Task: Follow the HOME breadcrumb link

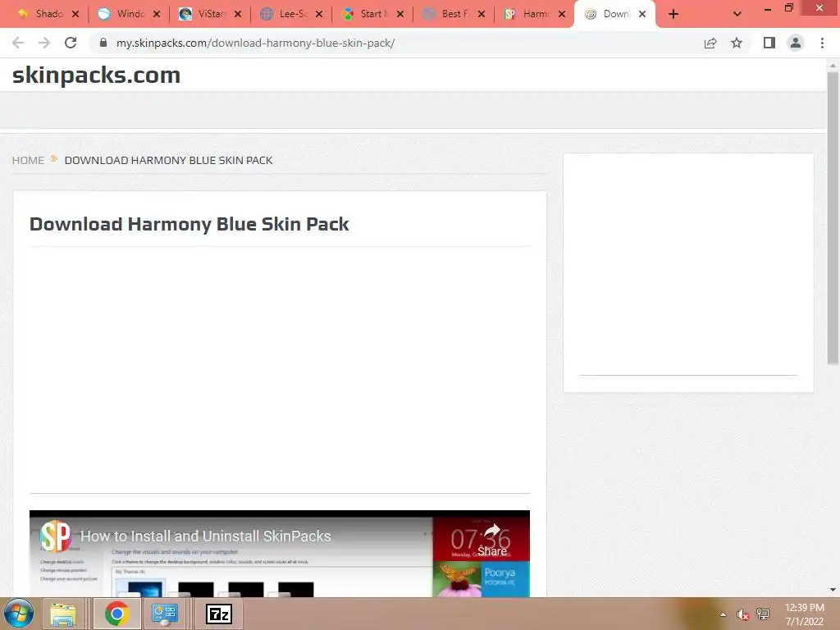Action: [x=29, y=160]
